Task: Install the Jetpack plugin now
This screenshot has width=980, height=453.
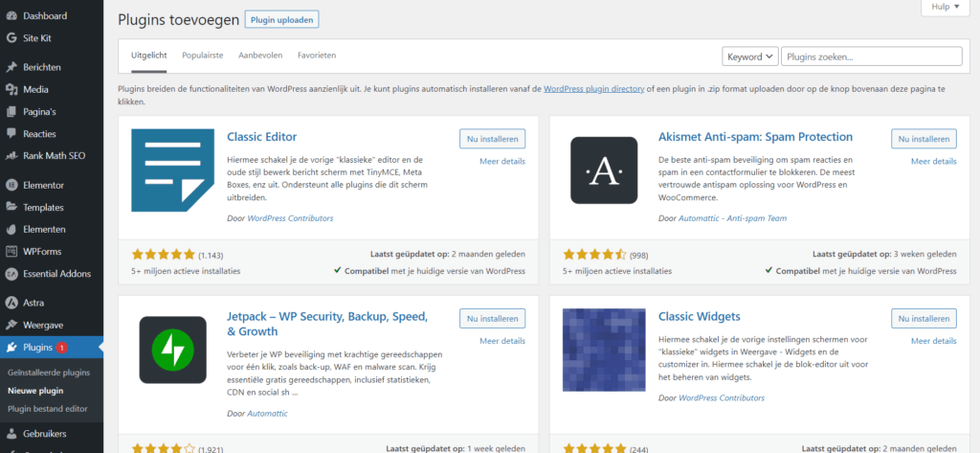Action: point(493,318)
